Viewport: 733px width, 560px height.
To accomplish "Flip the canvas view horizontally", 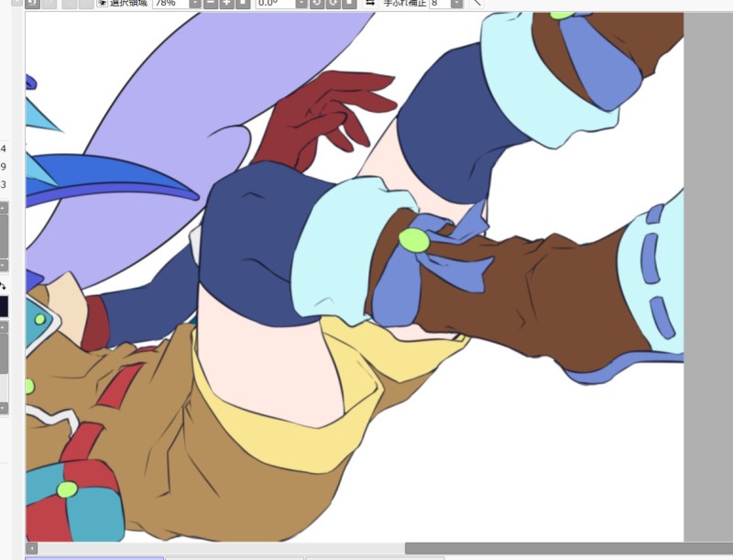I will (x=370, y=3).
